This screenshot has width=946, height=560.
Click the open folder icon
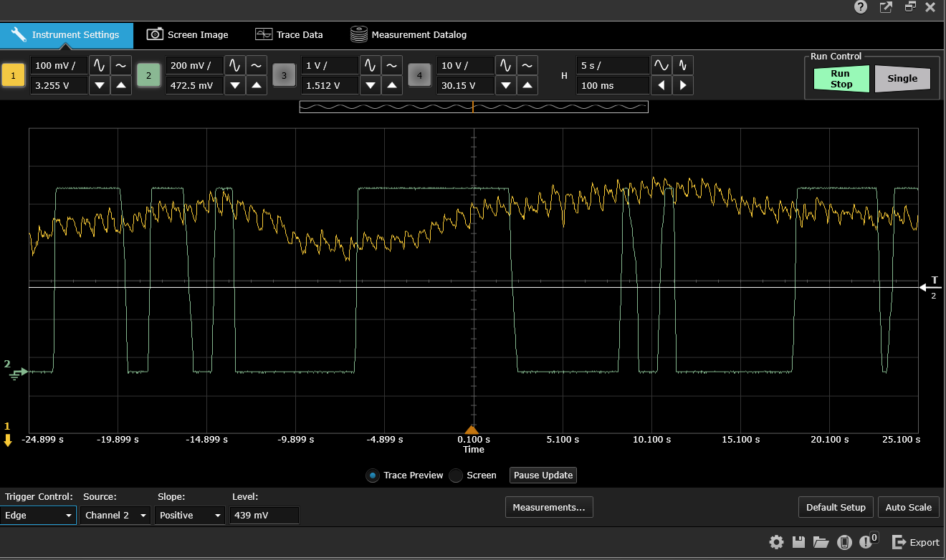(x=821, y=542)
